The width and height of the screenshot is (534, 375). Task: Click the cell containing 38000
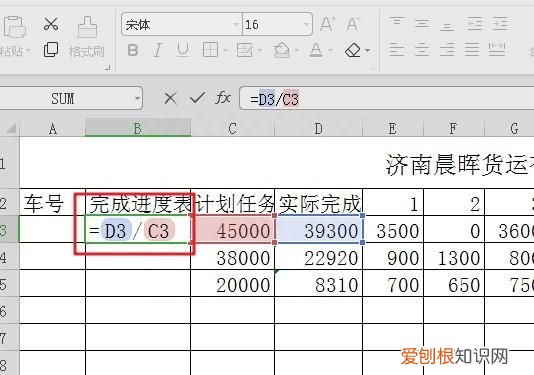point(232,256)
